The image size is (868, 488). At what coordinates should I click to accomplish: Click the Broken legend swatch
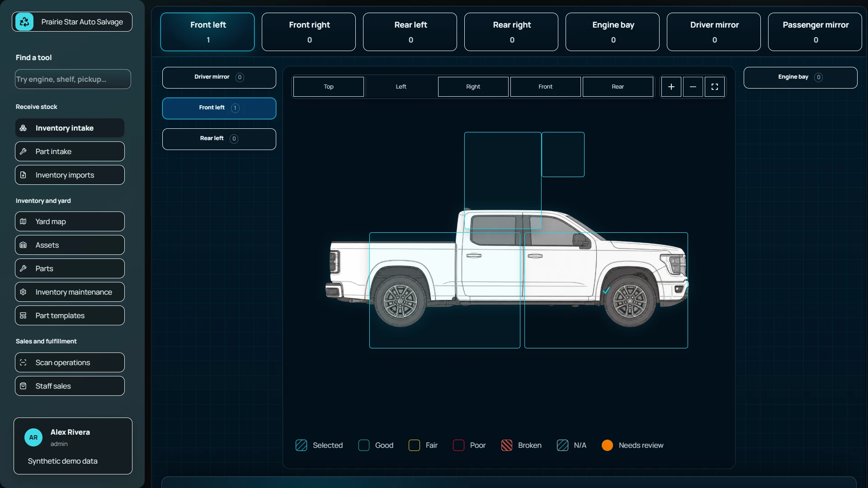pos(507,446)
